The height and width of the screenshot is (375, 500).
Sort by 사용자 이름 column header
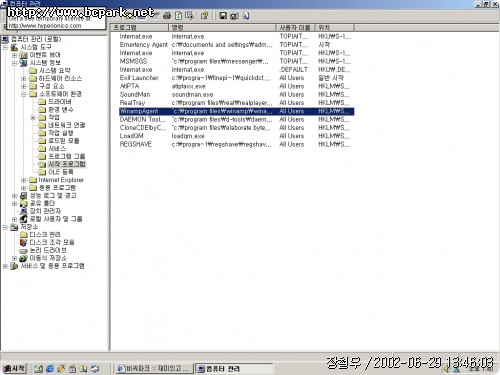click(295, 27)
